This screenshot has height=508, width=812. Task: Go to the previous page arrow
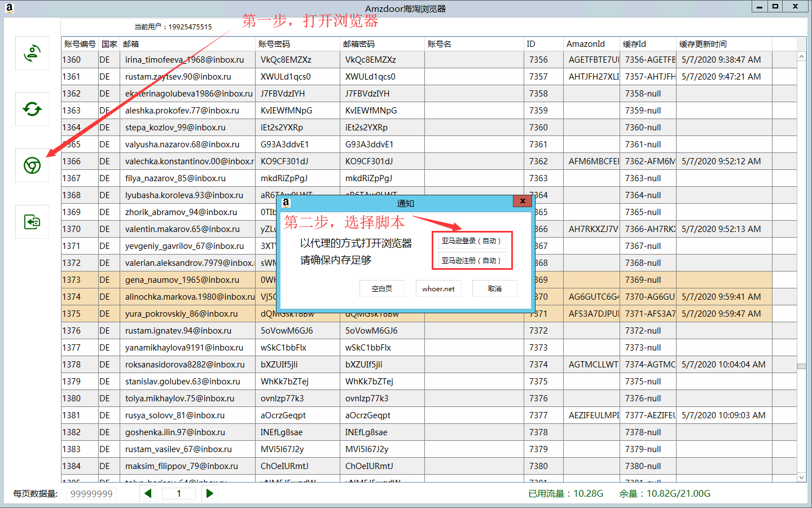point(148,493)
